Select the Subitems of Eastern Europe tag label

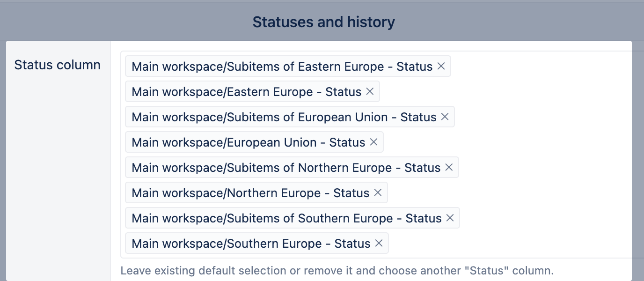(x=282, y=67)
